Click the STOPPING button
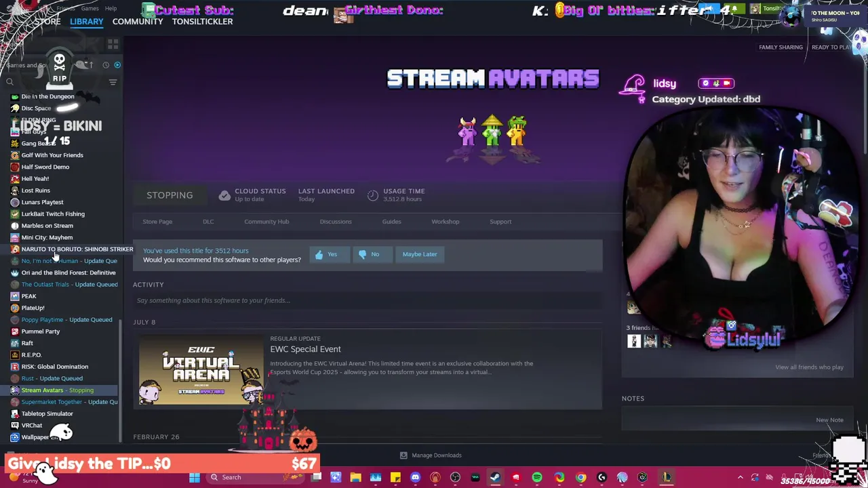 point(170,195)
